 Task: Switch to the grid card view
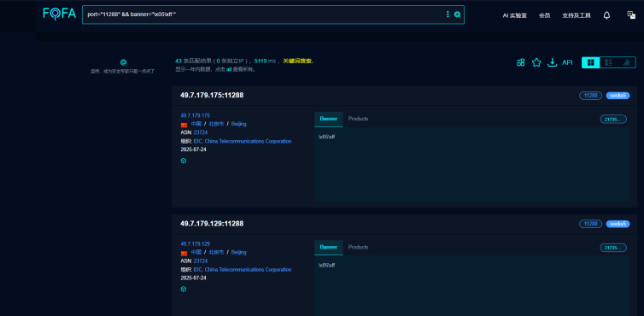pyautogui.click(x=590, y=62)
